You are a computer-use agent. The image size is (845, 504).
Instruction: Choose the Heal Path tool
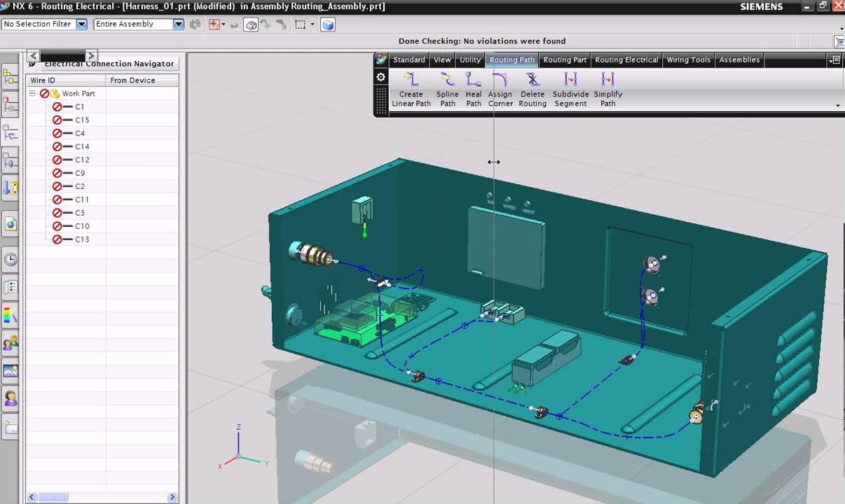point(474,90)
